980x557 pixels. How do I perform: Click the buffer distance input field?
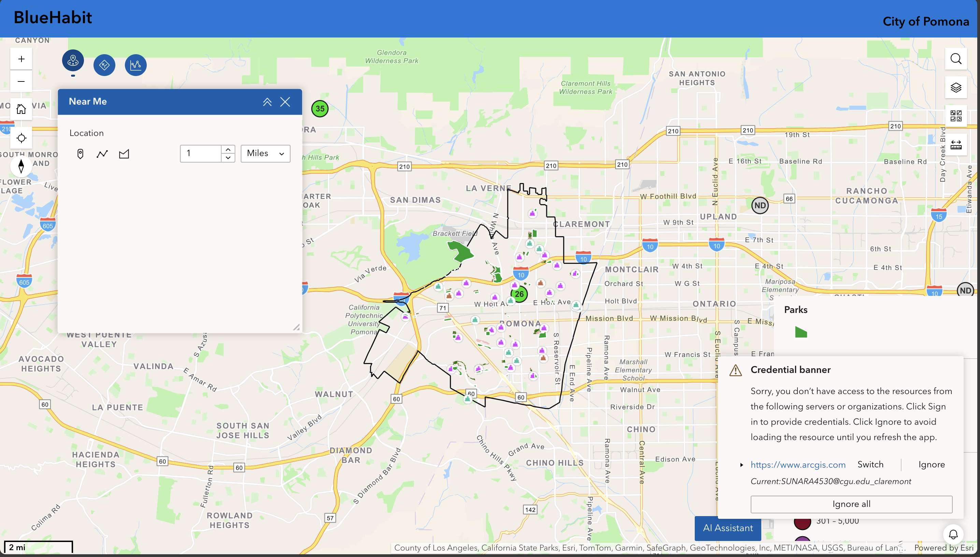[x=201, y=153]
